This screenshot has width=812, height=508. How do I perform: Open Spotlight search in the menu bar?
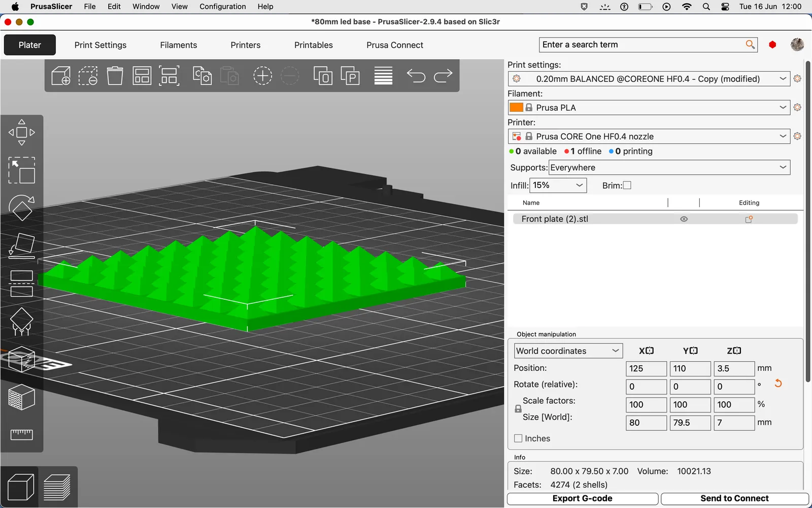point(706,7)
